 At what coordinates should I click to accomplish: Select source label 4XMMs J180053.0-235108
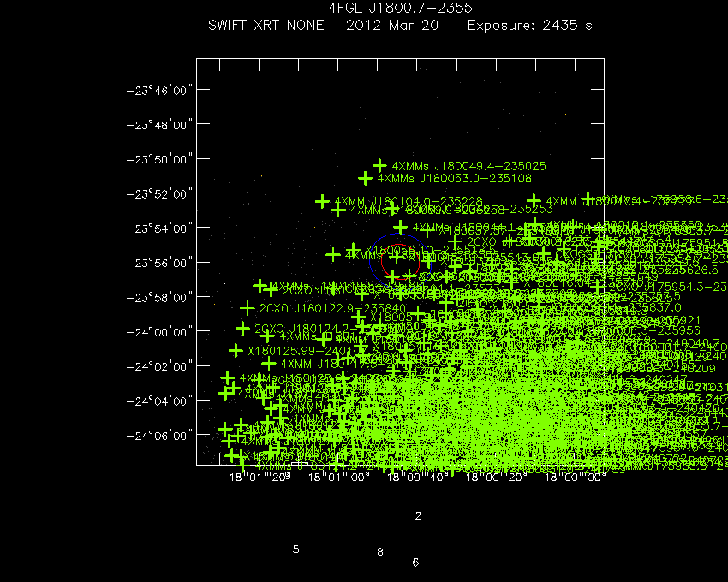(454, 179)
